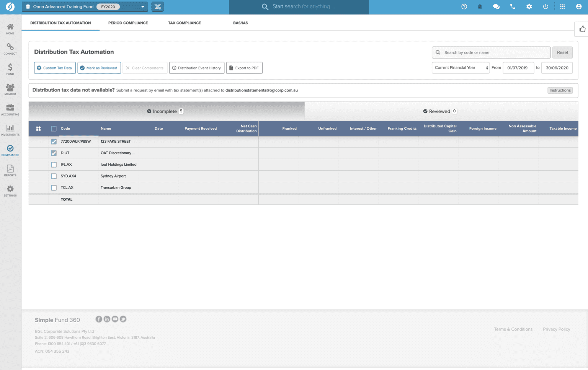Open the Investments section from the sidebar

point(10,130)
